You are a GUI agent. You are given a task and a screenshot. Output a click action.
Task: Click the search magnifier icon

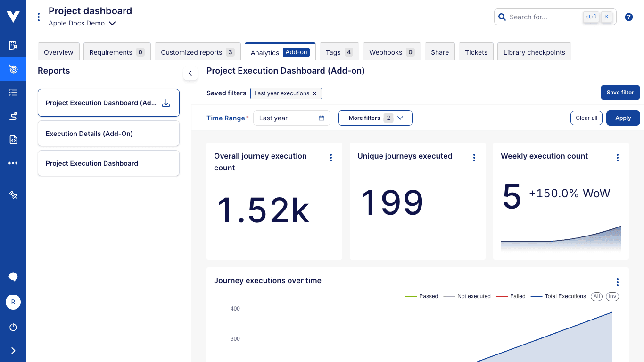(502, 17)
